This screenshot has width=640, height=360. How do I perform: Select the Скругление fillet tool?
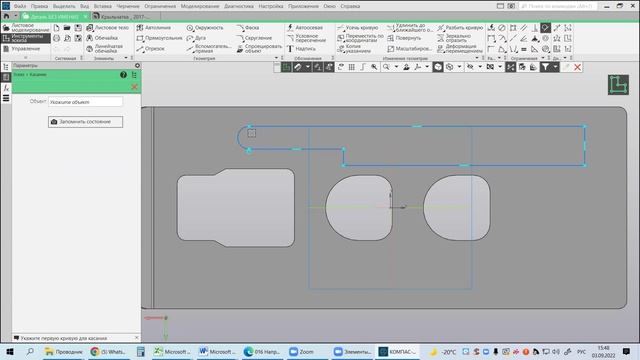point(254,38)
